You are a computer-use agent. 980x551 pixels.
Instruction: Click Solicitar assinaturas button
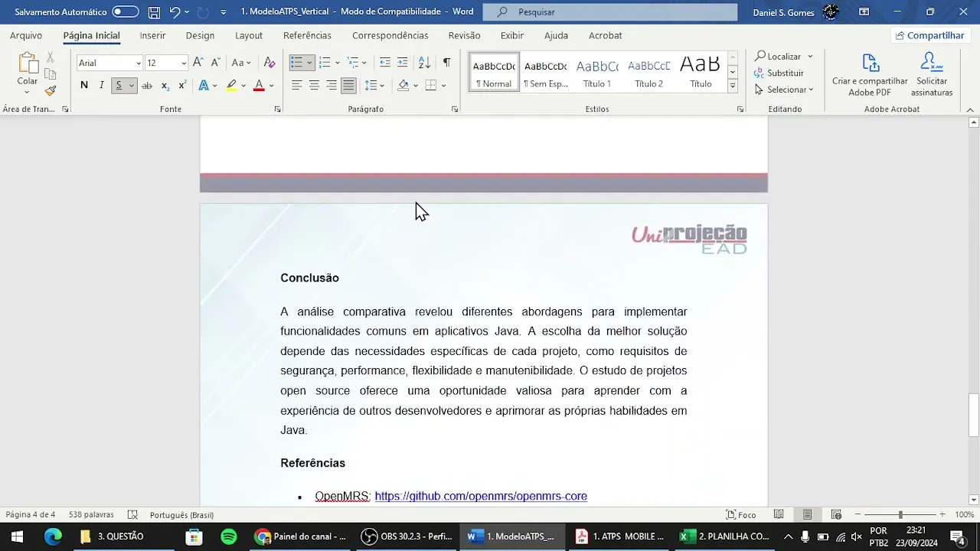(932, 75)
